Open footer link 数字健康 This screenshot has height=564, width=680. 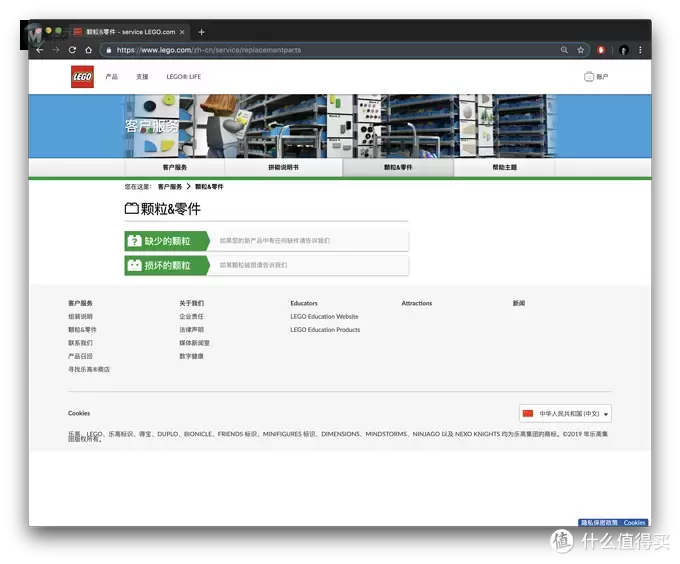tap(192, 356)
